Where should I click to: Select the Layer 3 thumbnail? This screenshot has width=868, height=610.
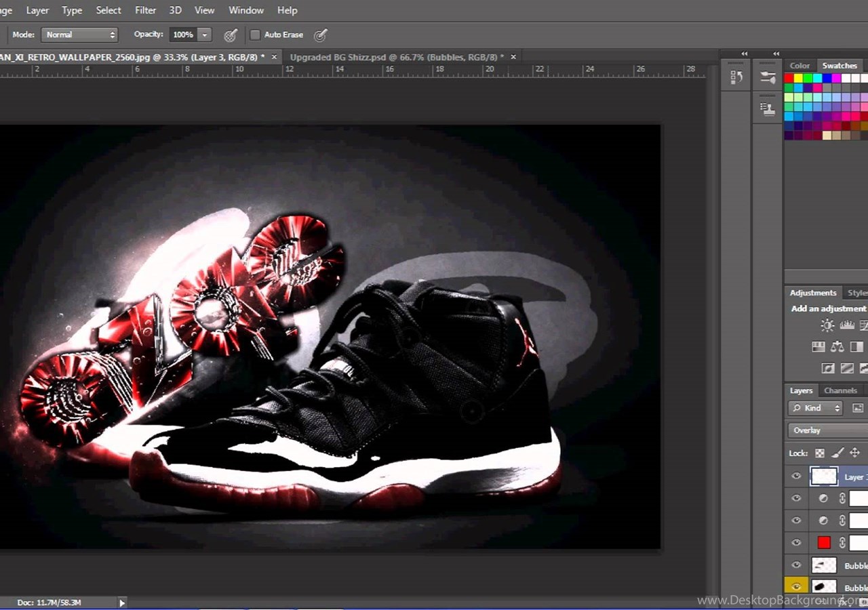(824, 476)
